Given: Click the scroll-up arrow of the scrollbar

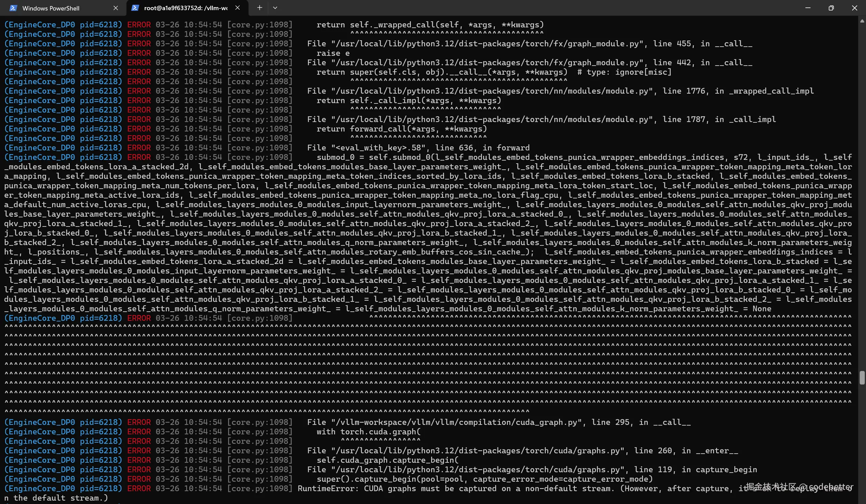Looking at the screenshot, I should [x=862, y=21].
